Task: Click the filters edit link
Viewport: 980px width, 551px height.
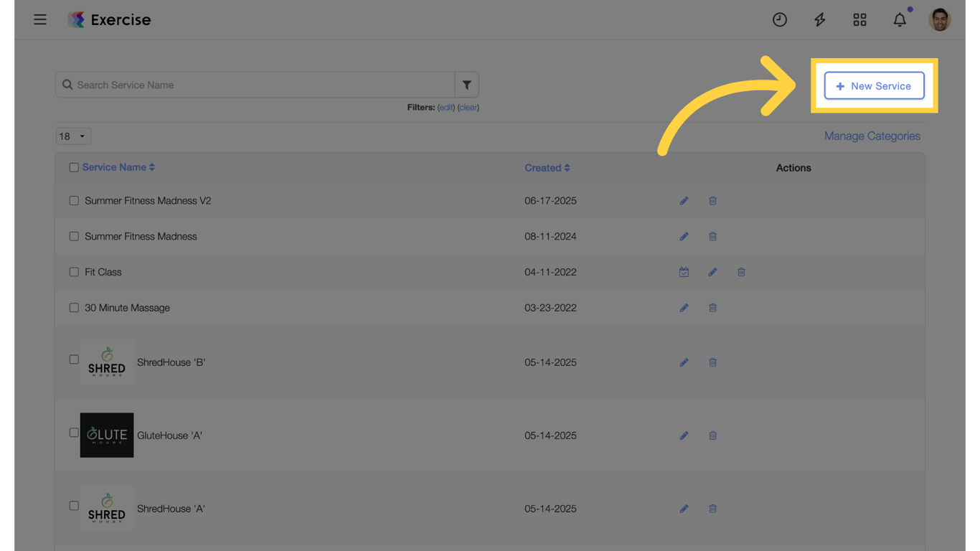Action: tap(446, 108)
